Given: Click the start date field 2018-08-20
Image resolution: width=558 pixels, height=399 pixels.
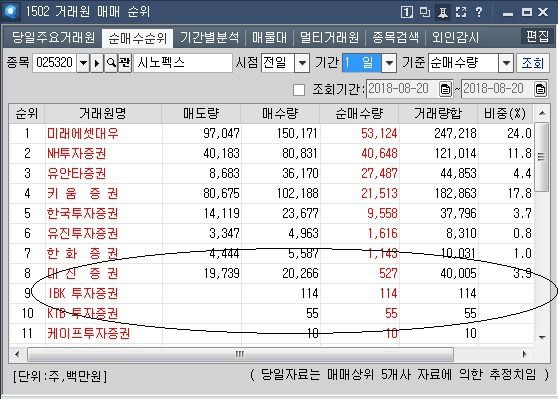Looking at the screenshot, I should pos(402,89).
